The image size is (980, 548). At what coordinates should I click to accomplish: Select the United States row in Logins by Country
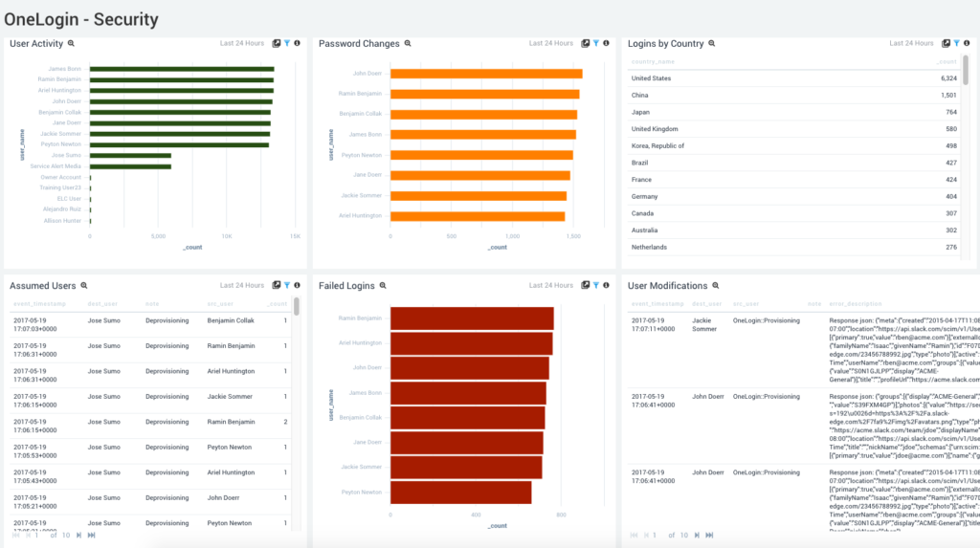click(x=793, y=78)
